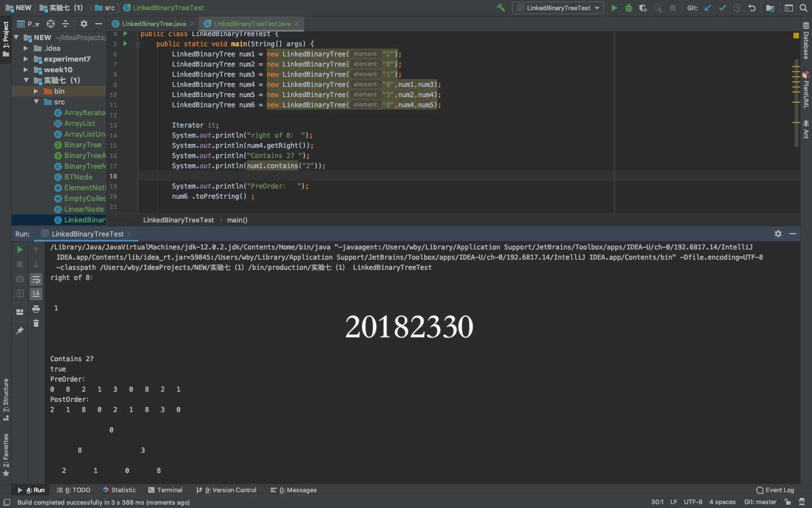Open the 6: TODO tool window tab

pyautogui.click(x=73, y=490)
